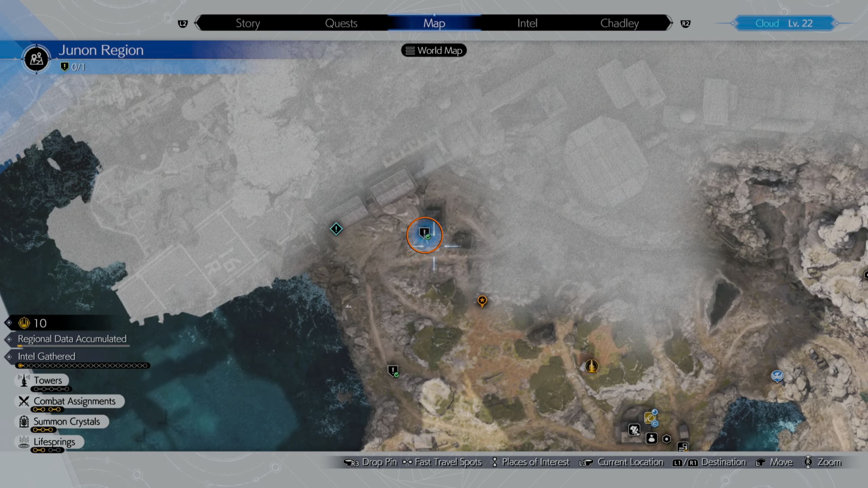Click the L2 previous-tab indicator
This screenshot has width=868, height=488.
coord(183,24)
